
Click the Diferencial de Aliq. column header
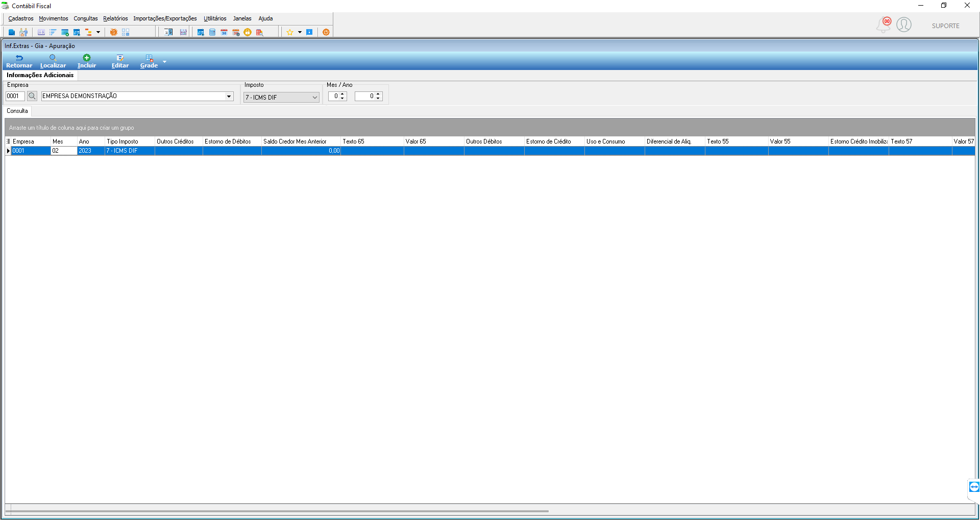click(x=675, y=141)
